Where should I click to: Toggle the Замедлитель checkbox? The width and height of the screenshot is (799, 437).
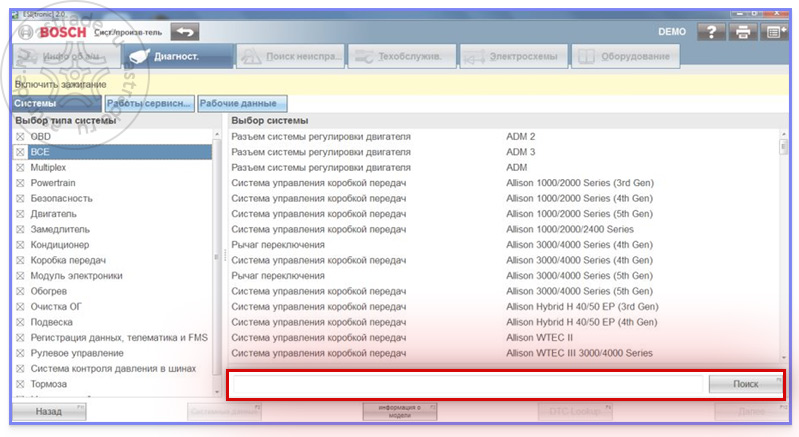20,229
